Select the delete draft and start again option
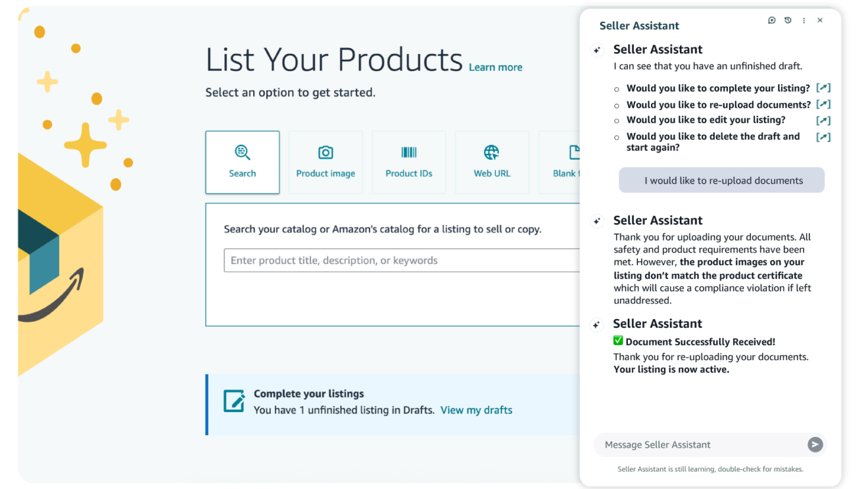The width and height of the screenshot is (868, 489). [x=616, y=137]
